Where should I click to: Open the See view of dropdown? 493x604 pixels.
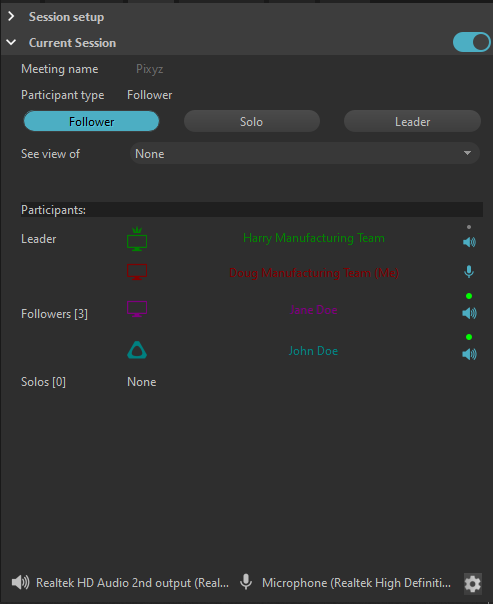pyautogui.click(x=305, y=153)
